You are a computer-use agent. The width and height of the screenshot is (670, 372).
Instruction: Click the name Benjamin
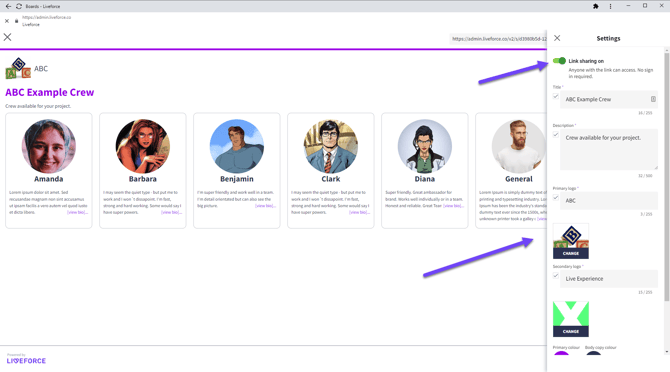click(x=237, y=179)
